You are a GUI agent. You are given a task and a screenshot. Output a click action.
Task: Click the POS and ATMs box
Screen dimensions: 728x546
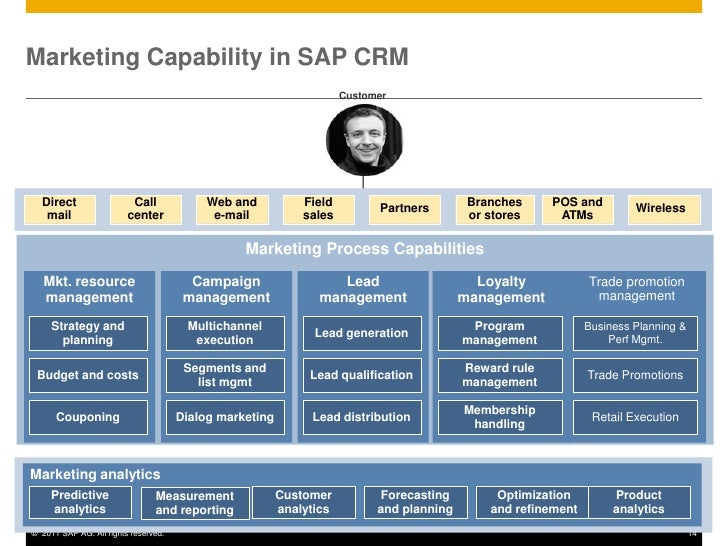coord(578,209)
